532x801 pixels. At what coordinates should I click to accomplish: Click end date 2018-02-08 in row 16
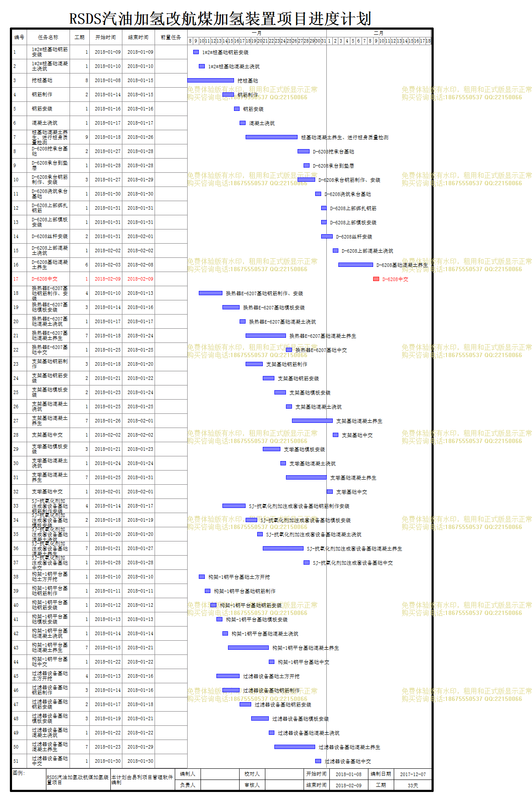coord(140,265)
